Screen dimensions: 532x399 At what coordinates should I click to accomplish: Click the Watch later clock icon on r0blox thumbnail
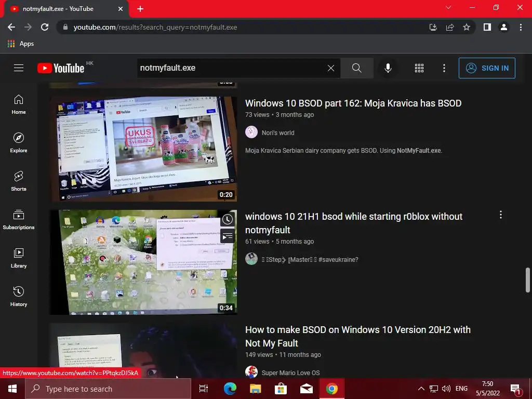point(228,220)
